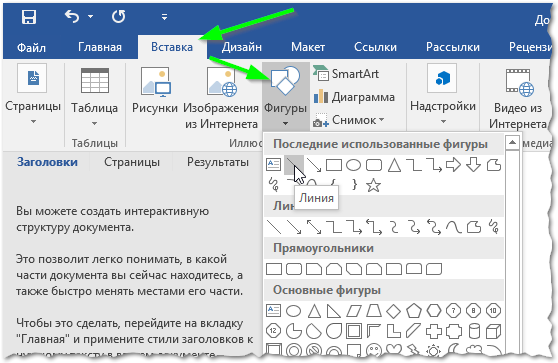This screenshot has height=363, width=558.
Task: Expand the Страницы ribbon group button
Action: coord(33,94)
